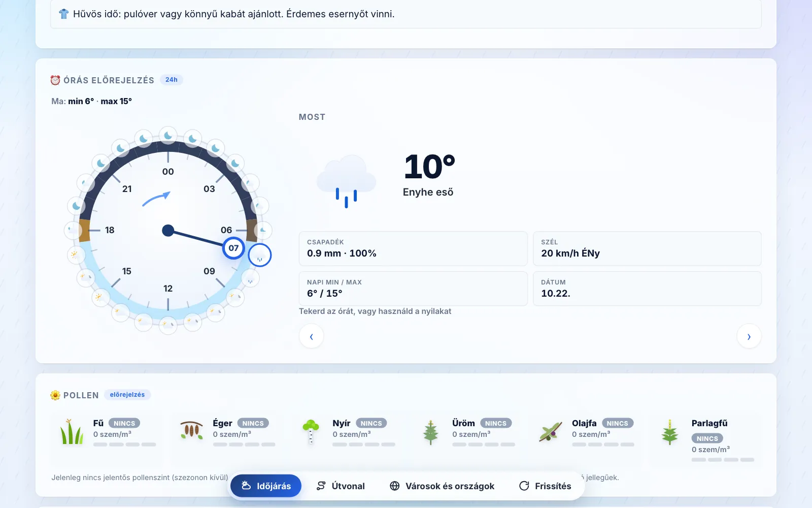
Task: Select the Parlagfű ragweed pollen icon
Action: pyautogui.click(x=670, y=432)
